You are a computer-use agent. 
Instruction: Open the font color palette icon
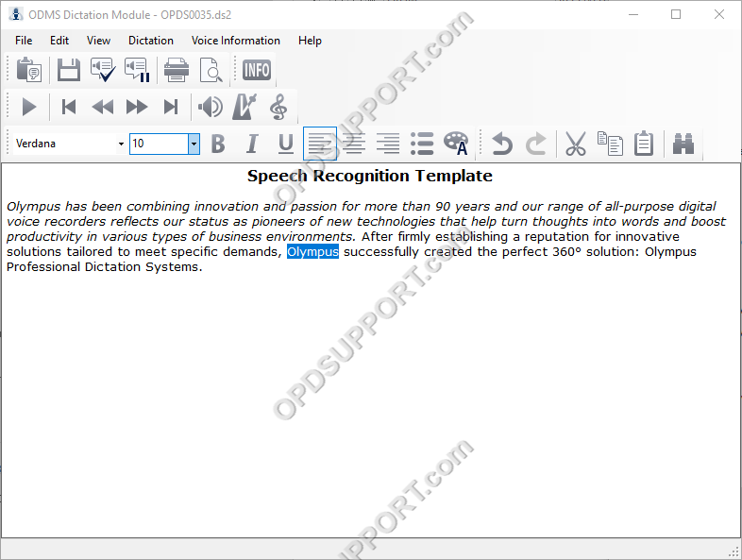(456, 144)
